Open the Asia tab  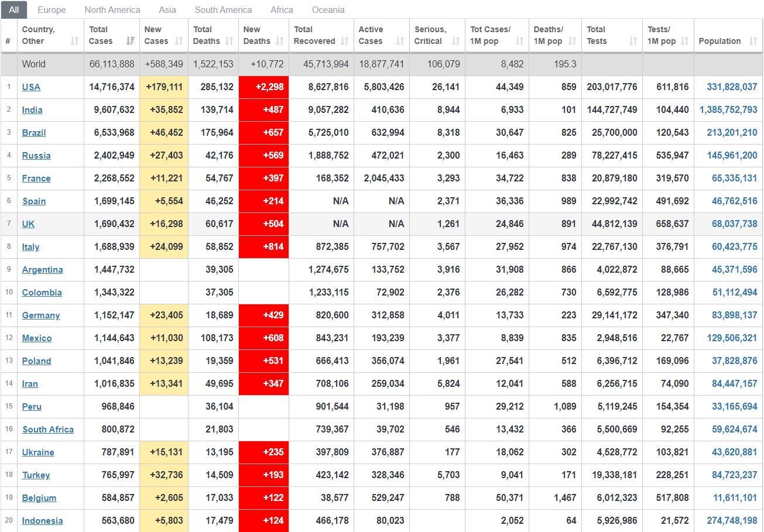(x=167, y=10)
